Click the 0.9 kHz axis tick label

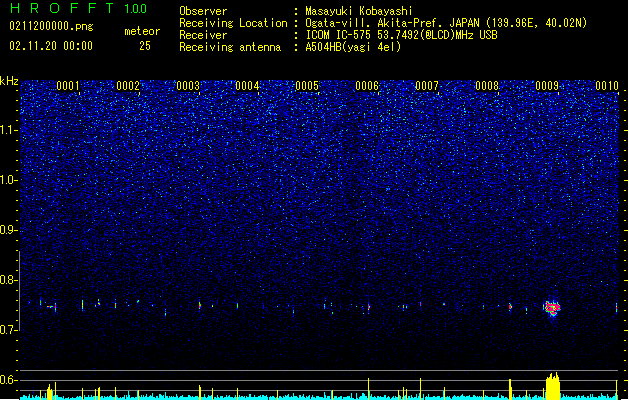click(9, 230)
